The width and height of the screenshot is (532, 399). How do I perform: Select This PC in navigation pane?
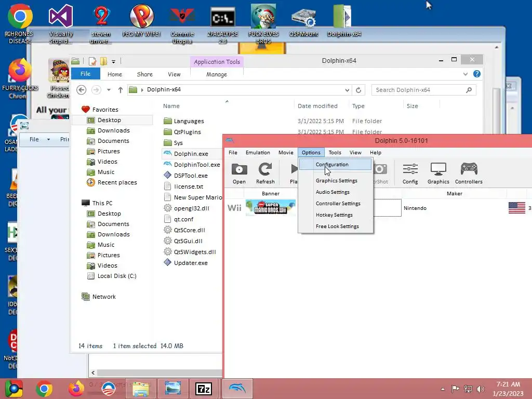(x=102, y=203)
